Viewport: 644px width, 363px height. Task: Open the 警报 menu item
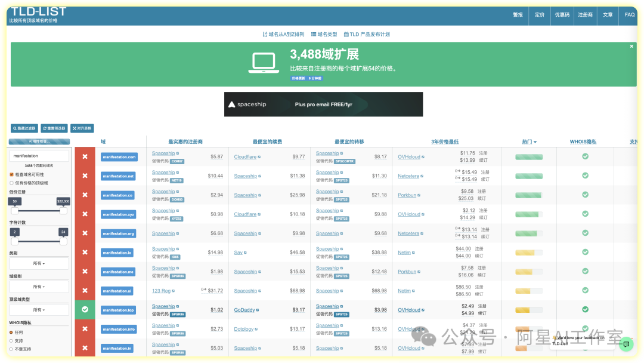[x=518, y=15]
